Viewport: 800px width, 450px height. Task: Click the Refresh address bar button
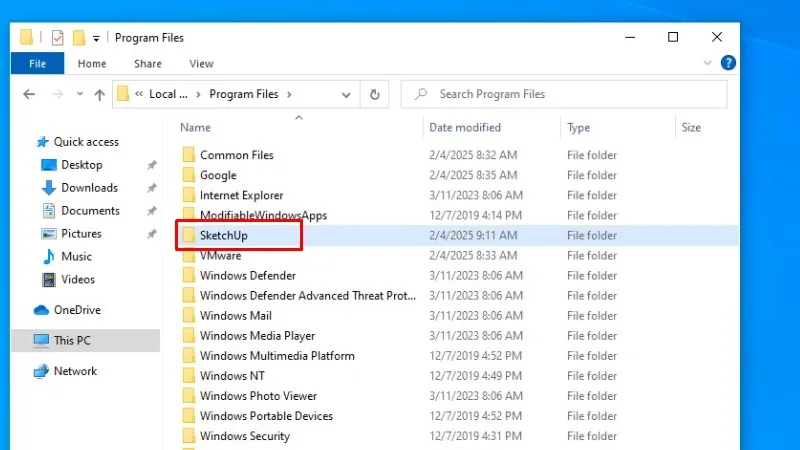(375, 94)
